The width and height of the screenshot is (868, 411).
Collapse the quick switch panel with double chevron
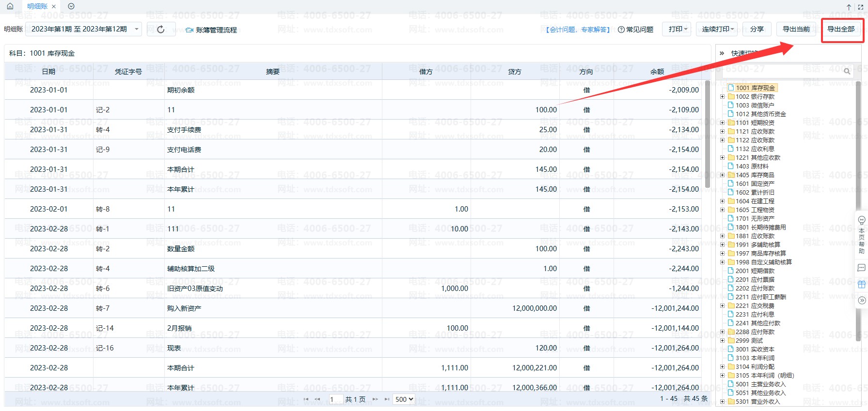click(x=722, y=53)
